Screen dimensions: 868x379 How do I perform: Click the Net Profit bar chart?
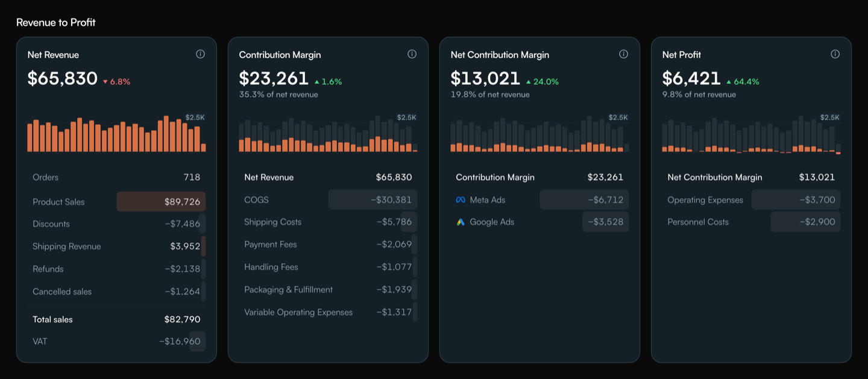click(x=751, y=134)
